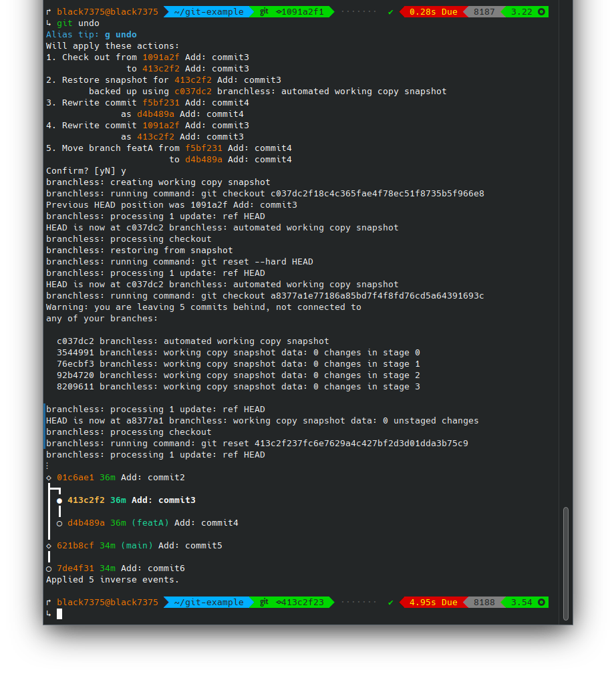
Task: Click the terminal cursor block at the bottom prompt
Action: 59,613
